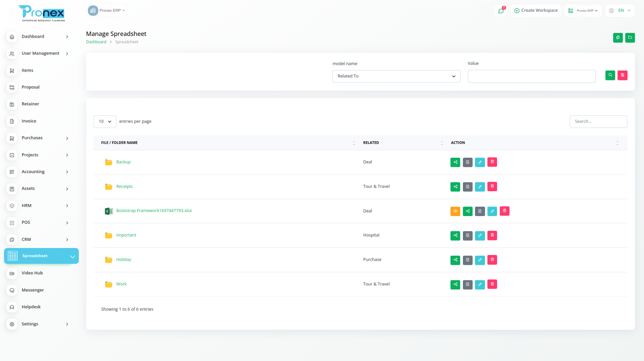The height and width of the screenshot is (361, 644).
Task: Click the Create Workspace button
Action: coord(536,11)
